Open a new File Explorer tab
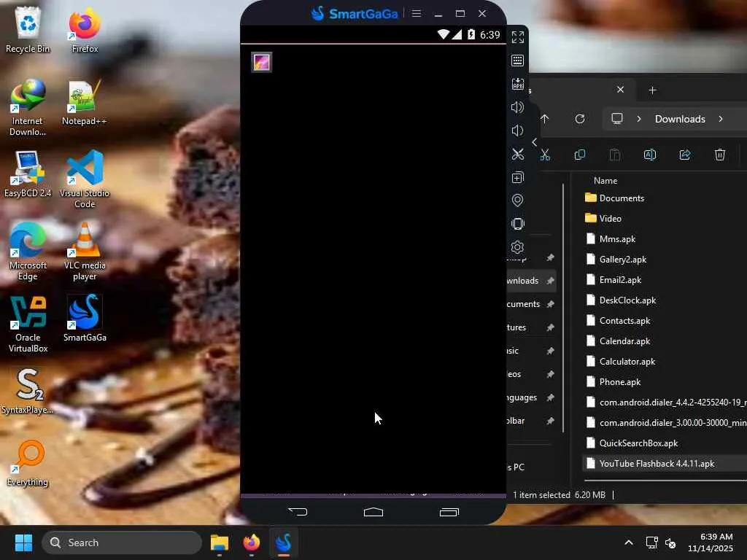This screenshot has width=747, height=560. tap(652, 90)
